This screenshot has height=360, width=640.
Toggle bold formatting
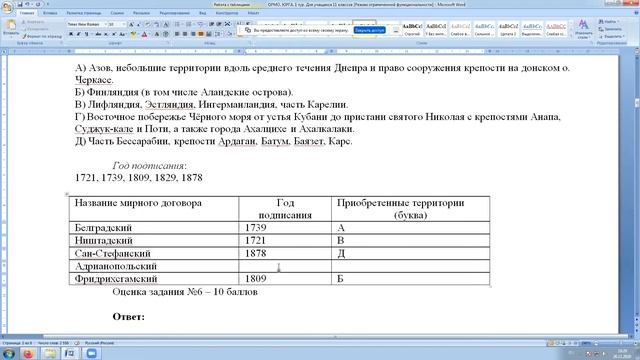[71, 34]
